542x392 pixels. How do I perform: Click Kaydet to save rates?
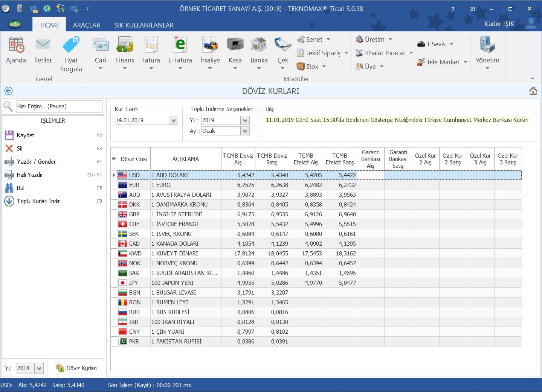26,135
